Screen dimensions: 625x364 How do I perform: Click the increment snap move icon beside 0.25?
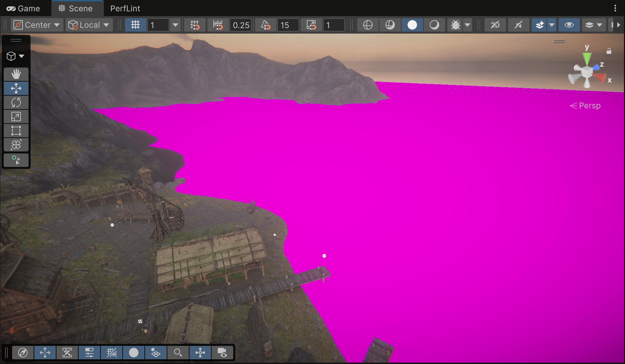point(218,25)
